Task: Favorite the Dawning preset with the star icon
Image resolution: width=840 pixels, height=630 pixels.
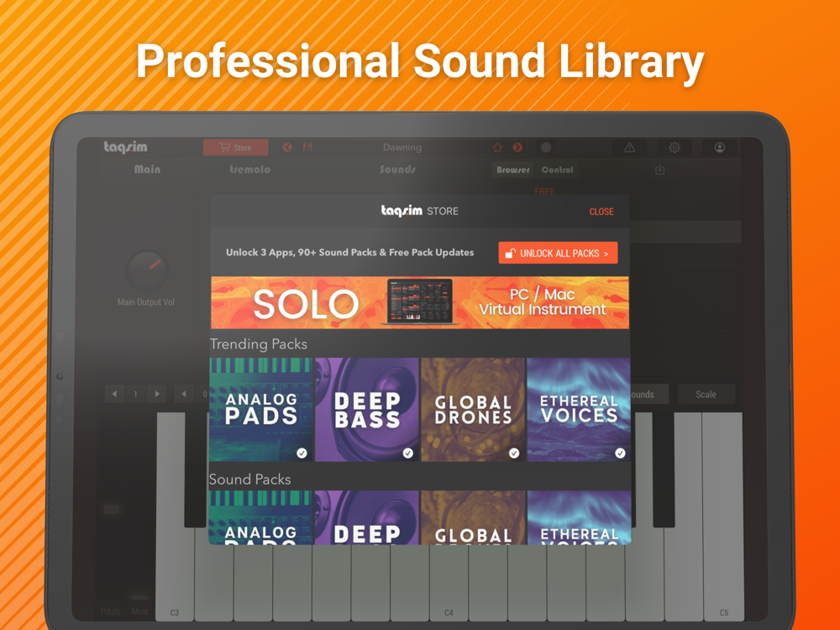Action: pyautogui.click(x=497, y=147)
